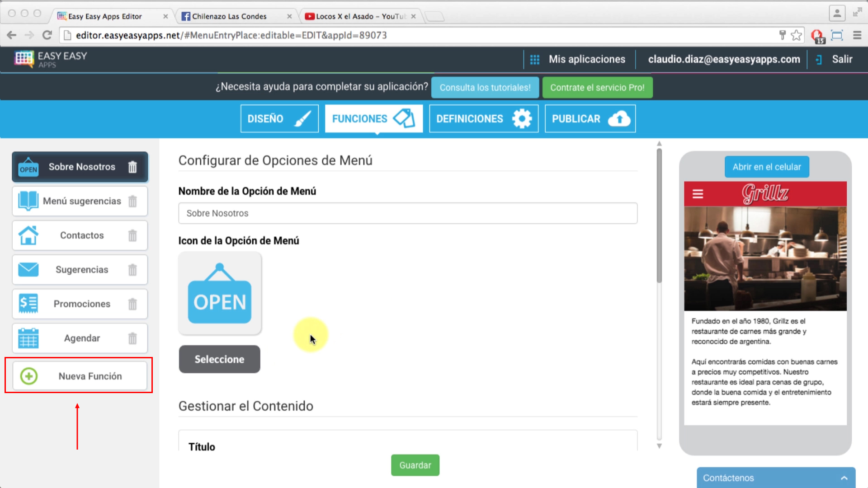
Task: Click scrollbar down arrow in editor panel
Action: (659, 446)
